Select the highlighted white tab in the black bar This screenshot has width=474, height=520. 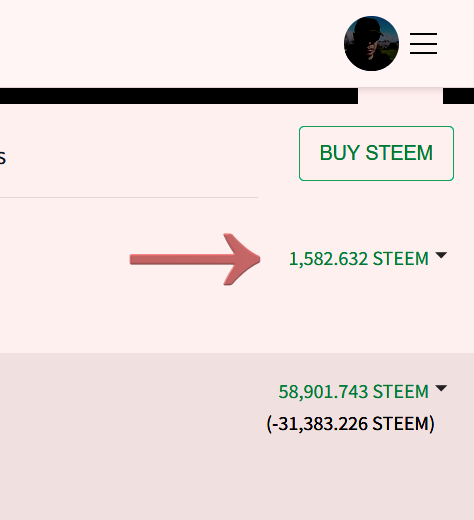(400, 96)
